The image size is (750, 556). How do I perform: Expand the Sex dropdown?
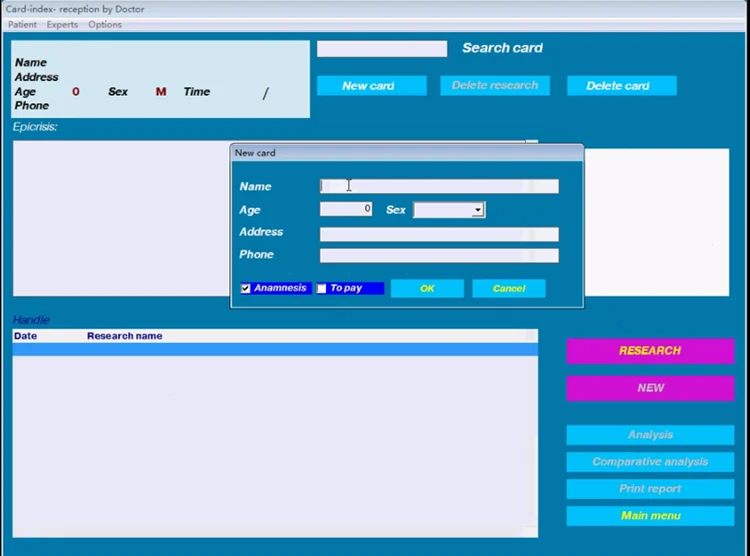coord(477,210)
